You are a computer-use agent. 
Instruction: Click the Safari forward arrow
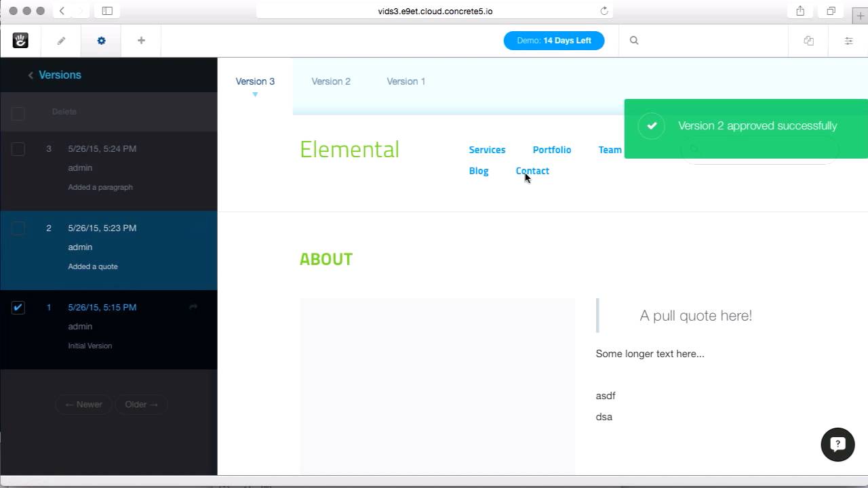[x=81, y=11]
